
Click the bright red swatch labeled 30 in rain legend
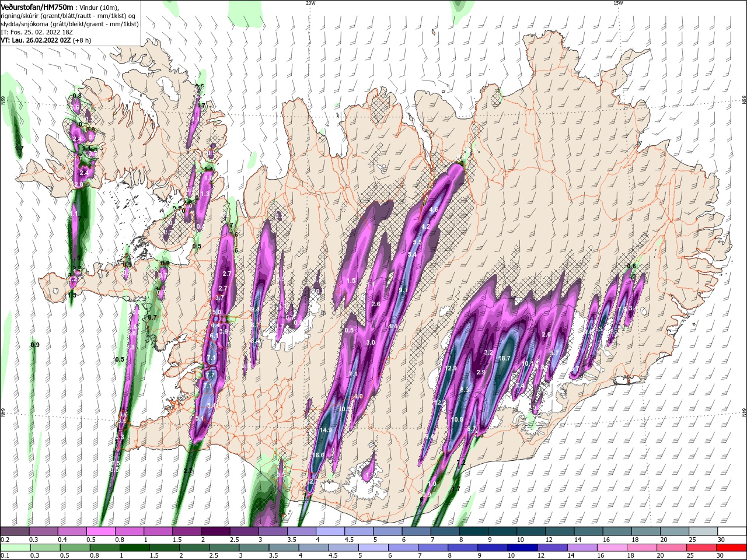coord(731,548)
